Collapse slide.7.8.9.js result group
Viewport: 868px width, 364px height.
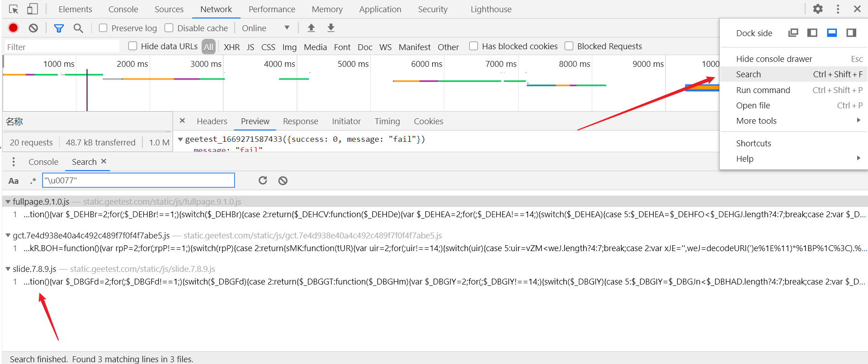(x=8, y=269)
